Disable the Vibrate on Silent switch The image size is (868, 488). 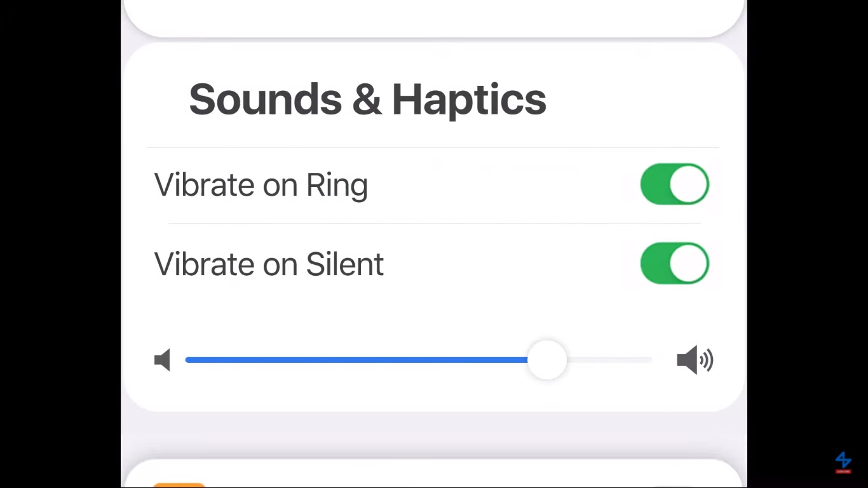(674, 263)
